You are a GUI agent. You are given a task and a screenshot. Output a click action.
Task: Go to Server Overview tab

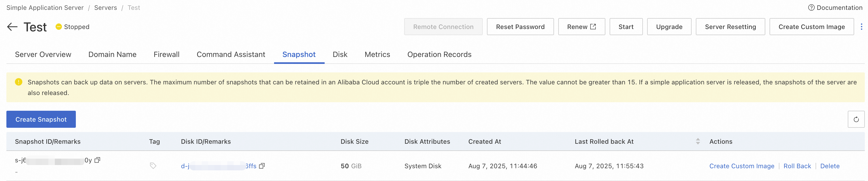[x=43, y=55]
